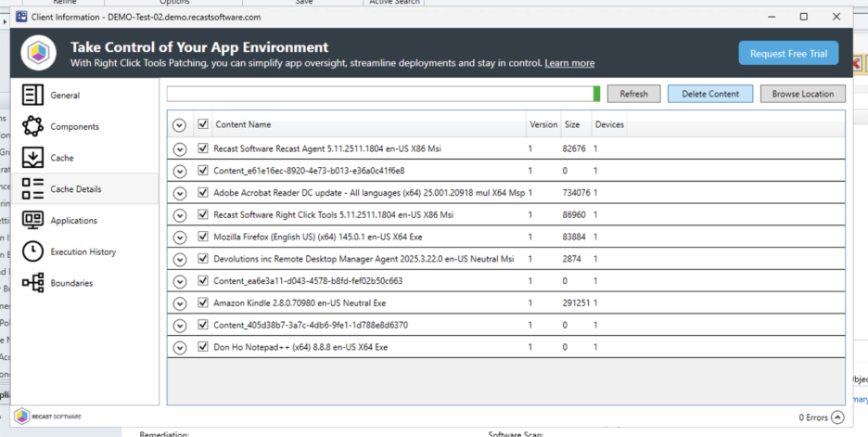Image resolution: width=868 pixels, height=437 pixels.
Task: Click the Recast Software logo in banner
Action: 39,52
